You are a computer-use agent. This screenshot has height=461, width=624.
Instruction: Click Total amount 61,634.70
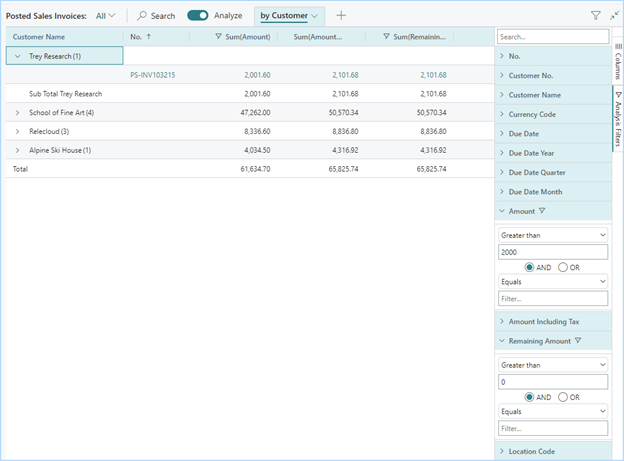tap(255, 169)
